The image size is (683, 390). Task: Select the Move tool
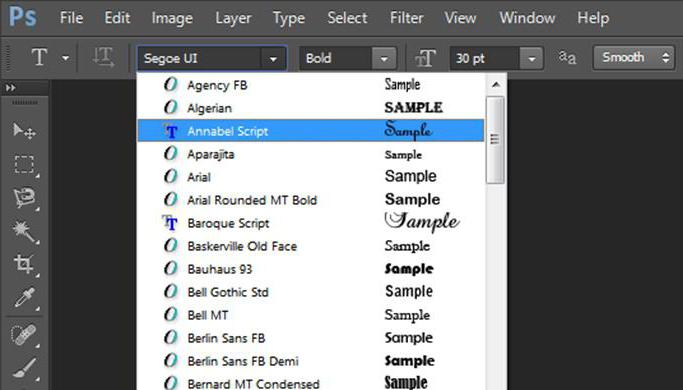[24, 130]
